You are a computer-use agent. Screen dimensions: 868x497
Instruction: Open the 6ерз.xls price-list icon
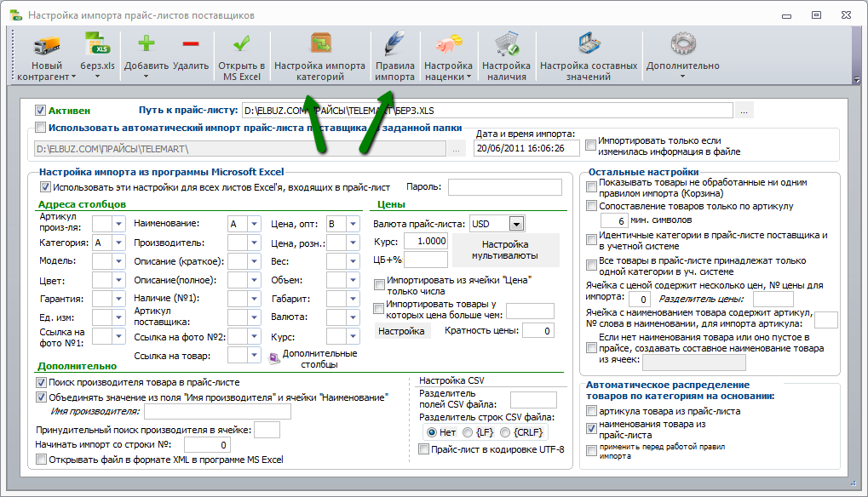97,43
